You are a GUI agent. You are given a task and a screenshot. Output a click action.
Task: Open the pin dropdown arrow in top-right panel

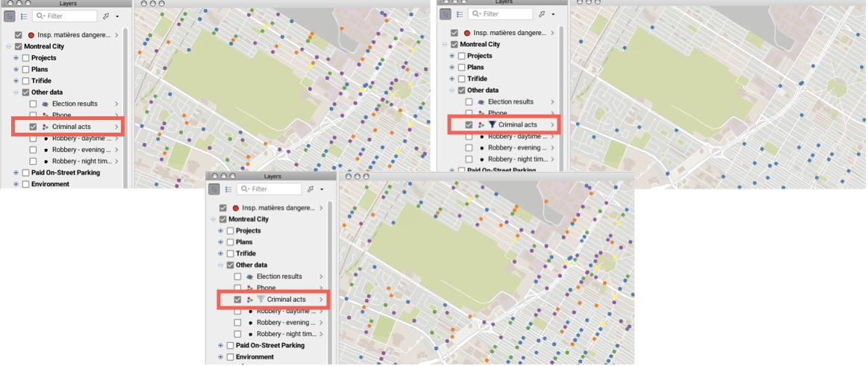(553, 14)
